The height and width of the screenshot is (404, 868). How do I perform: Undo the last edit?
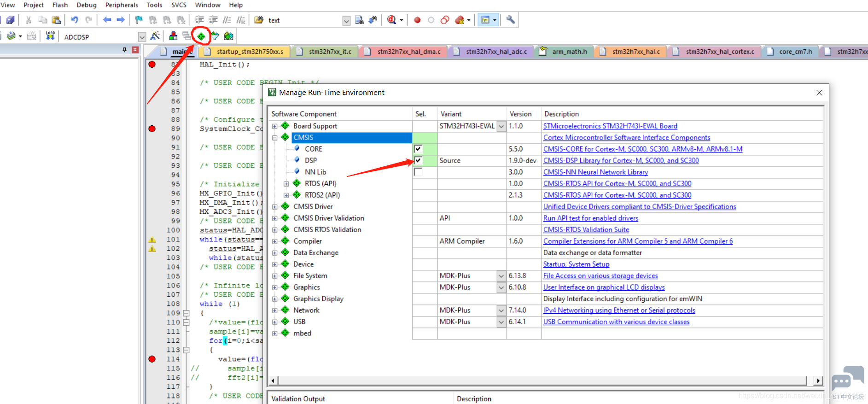pyautogui.click(x=75, y=20)
